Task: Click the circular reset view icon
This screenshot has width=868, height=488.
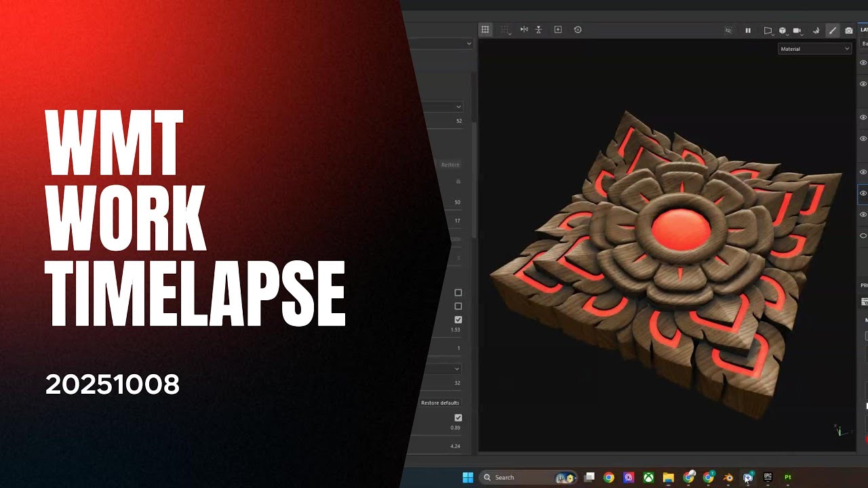Action: tap(578, 30)
